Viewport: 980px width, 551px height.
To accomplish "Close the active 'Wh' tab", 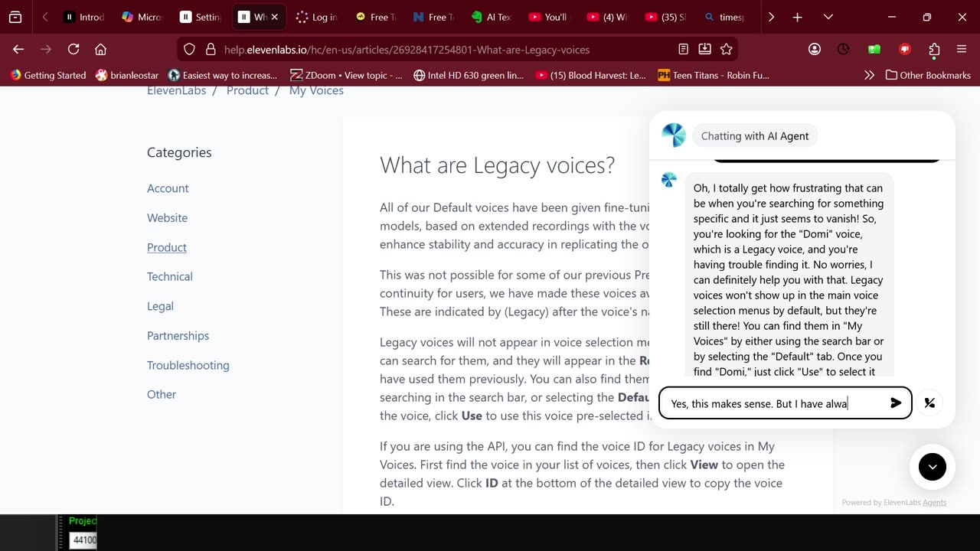I will pyautogui.click(x=275, y=17).
